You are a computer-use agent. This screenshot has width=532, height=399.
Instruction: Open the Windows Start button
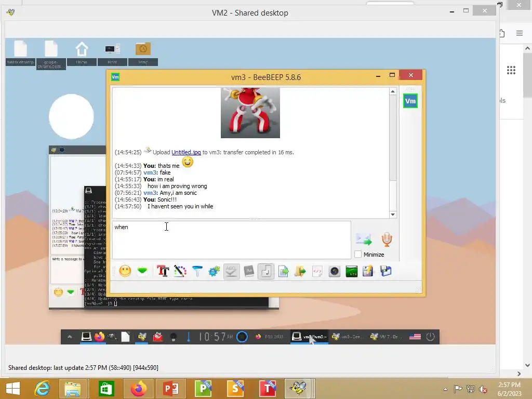click(13, 389)
